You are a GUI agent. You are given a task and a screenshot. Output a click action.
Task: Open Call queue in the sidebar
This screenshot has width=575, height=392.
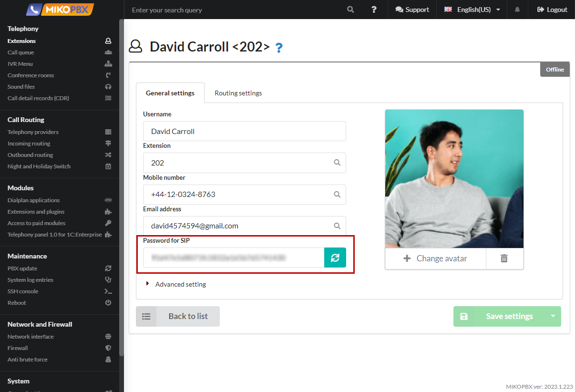pyautogui.click(x=21, y=52)
